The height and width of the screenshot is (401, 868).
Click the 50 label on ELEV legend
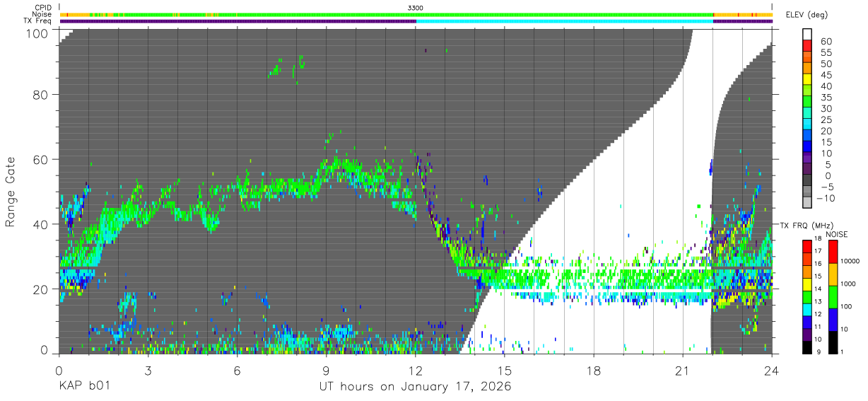pyautogui.click(x=825, y=64)
